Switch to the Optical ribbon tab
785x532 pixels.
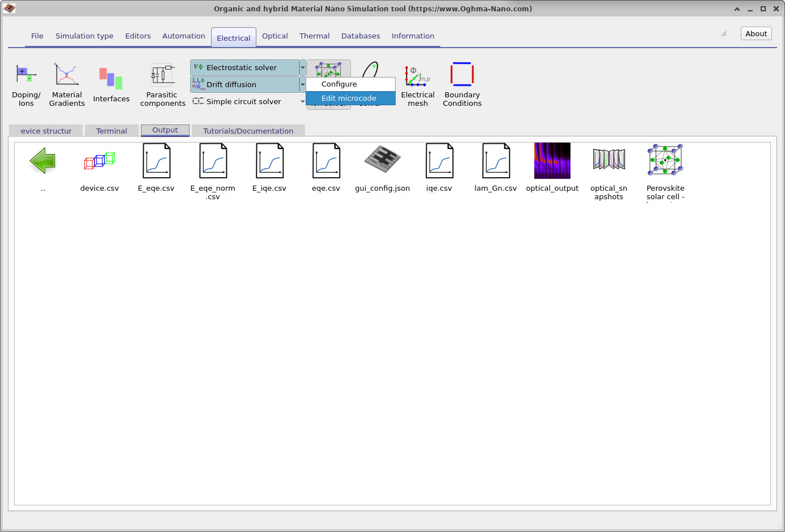274,36
